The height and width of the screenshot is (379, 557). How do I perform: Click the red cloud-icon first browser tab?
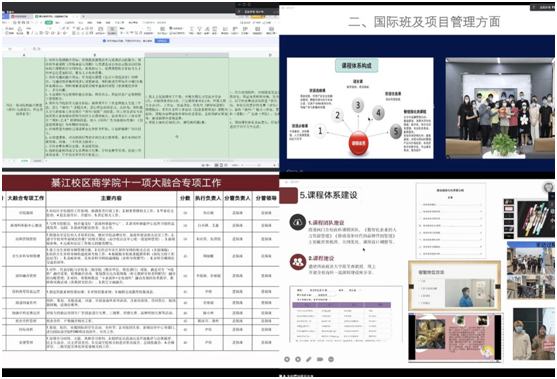pyautogui.click(x=21, y=16)
